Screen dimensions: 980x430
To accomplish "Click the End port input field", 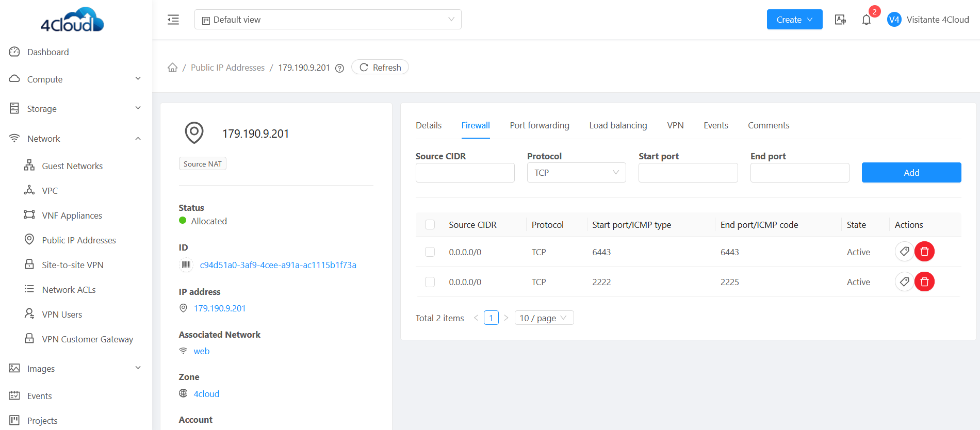I will 799,172.
